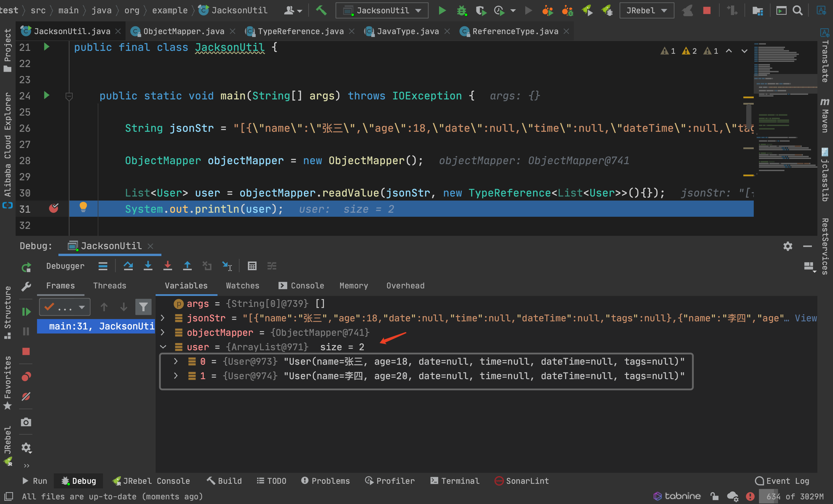The image size is (833, 504).
Task: Click the View link for jsonStr
Action: click(x=805, y=318)
